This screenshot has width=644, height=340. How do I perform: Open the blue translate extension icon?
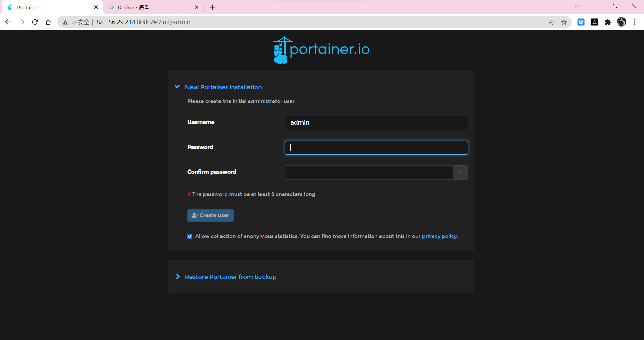coord(581,22)
